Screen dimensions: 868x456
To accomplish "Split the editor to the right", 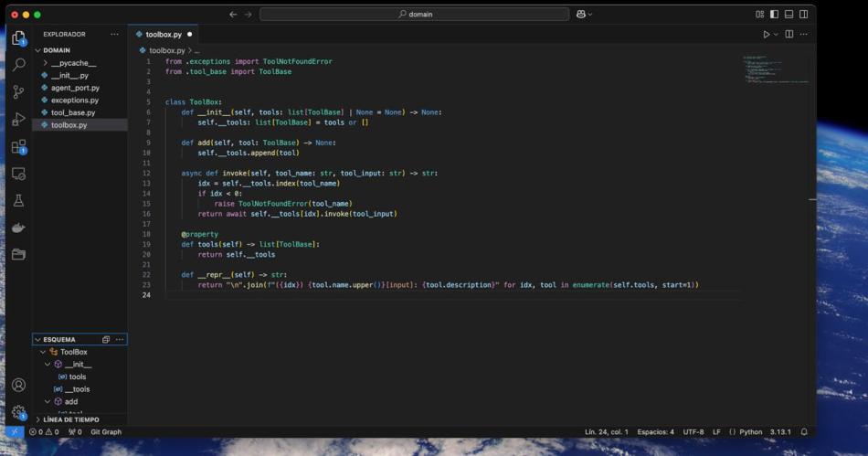I will (x=789, y=35).
